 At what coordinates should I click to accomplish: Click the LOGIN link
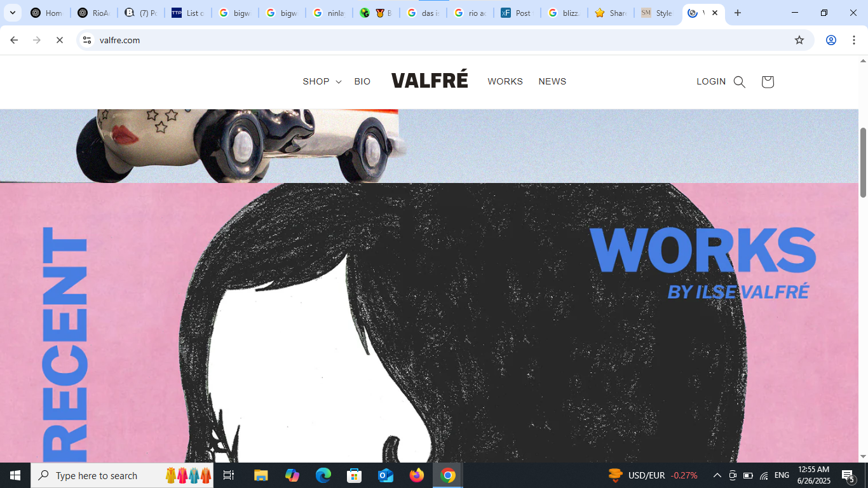711,81
